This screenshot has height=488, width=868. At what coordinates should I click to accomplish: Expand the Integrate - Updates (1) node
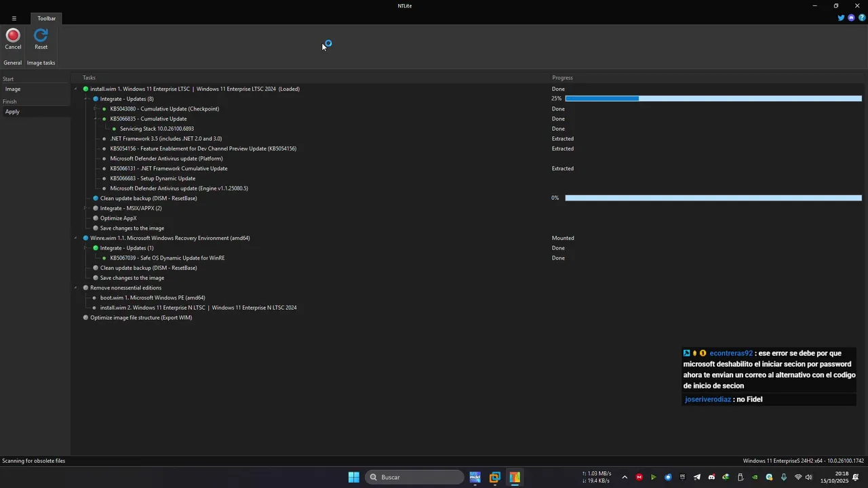click(x=86, y=248)
